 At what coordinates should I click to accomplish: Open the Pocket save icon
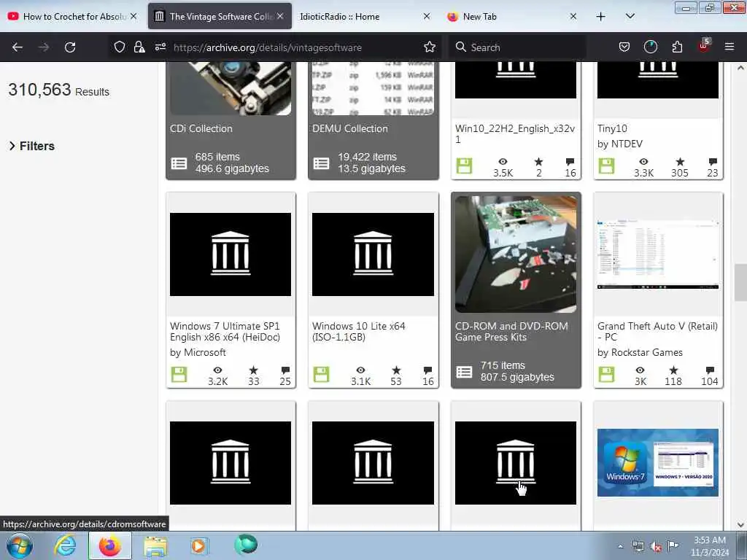pos(624,47)
